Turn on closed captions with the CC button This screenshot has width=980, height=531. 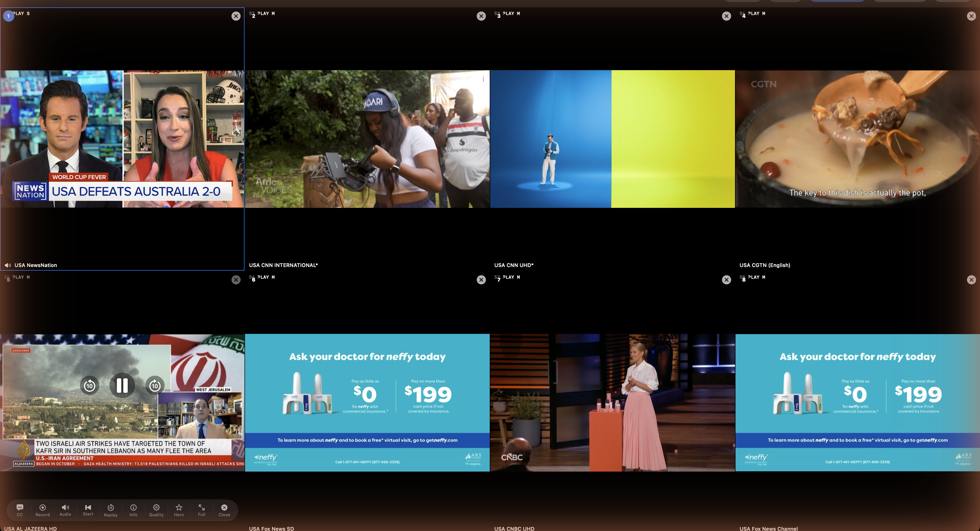point(20,510)
